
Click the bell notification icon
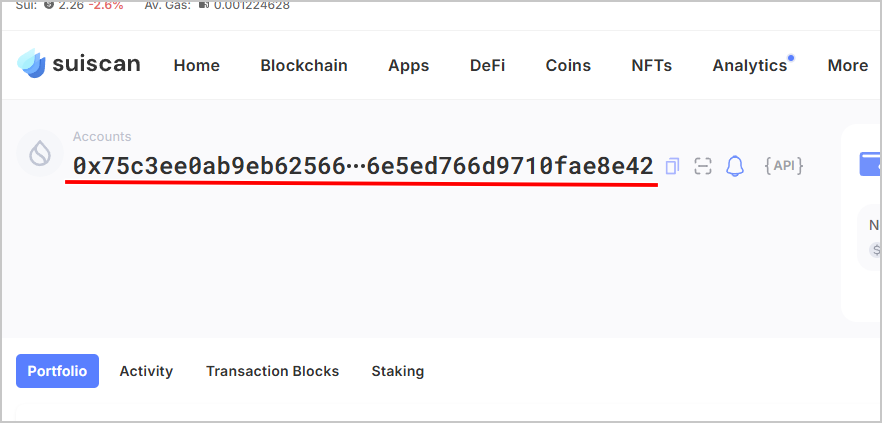pyautogui.click(x=735, y=166)
